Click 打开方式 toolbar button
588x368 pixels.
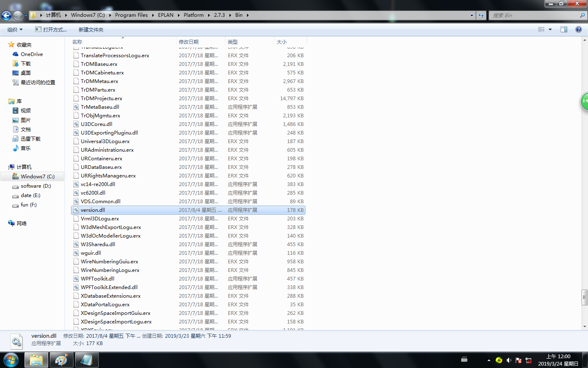pyautogui.click(x=51, y=29)
